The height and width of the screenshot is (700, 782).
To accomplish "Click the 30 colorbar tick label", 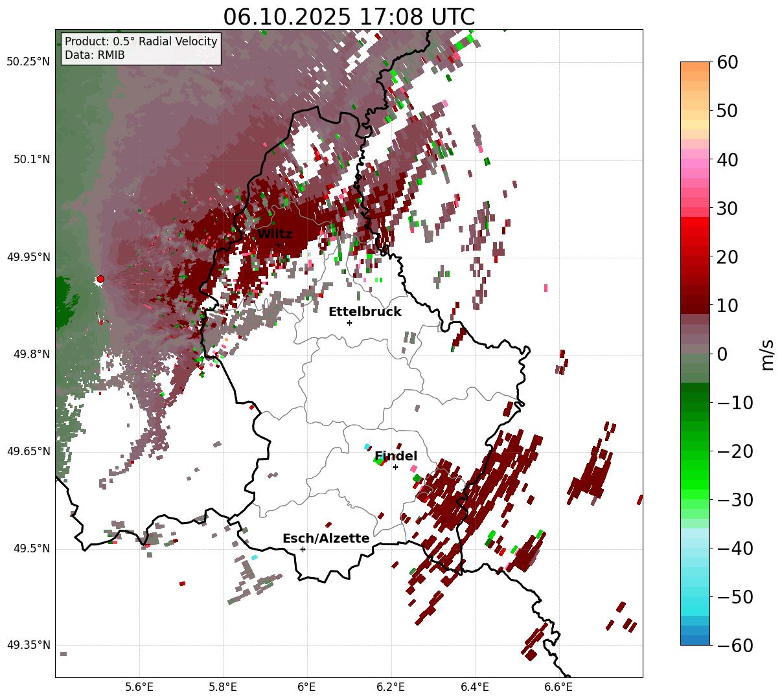I will pyautogui.click(x=728, y=209).
